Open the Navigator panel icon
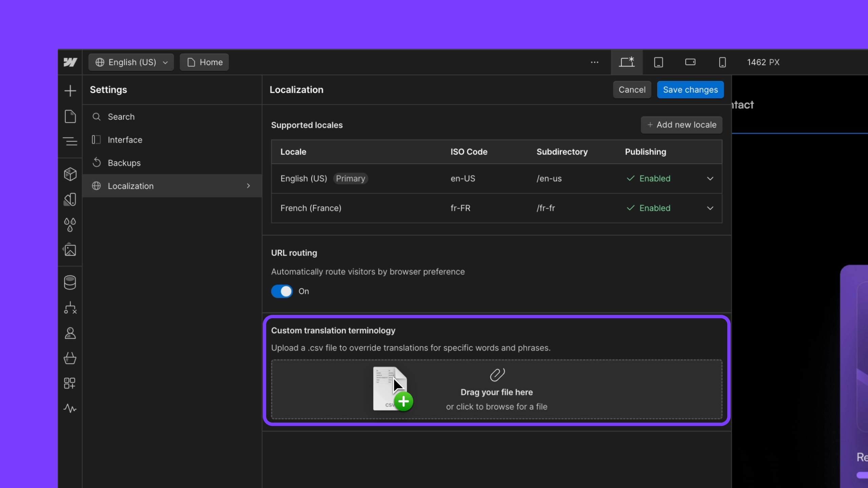The image size is (868, 488). pos(70,141)
